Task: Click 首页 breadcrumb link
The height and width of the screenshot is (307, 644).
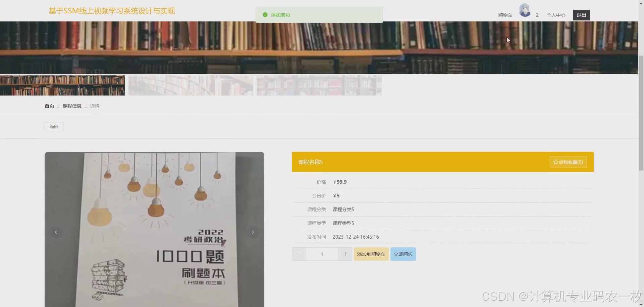Action: click(49, 106)
